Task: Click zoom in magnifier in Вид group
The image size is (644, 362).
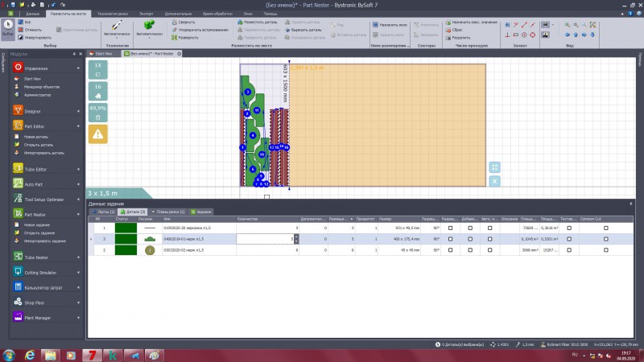Action: (568, 25)
